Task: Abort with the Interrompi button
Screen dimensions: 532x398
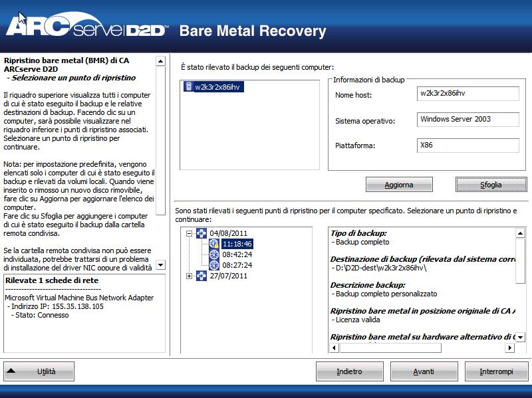Action: 496,371
